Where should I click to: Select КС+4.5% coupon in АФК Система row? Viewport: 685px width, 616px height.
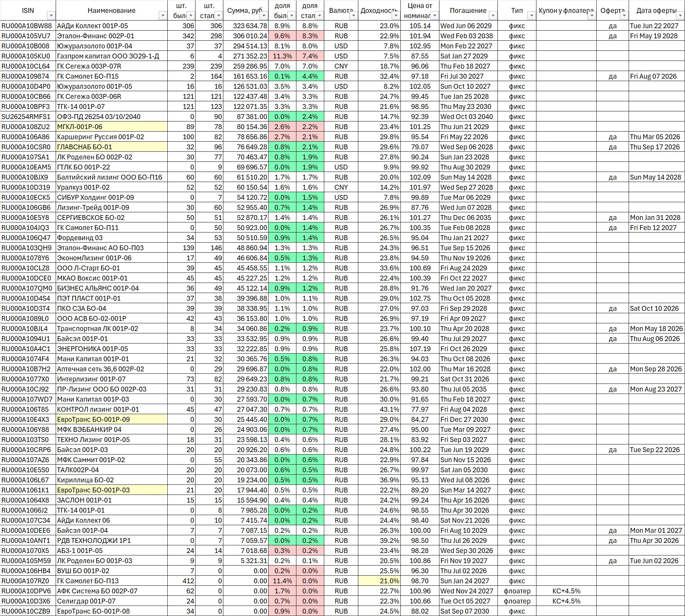point(566,591)
